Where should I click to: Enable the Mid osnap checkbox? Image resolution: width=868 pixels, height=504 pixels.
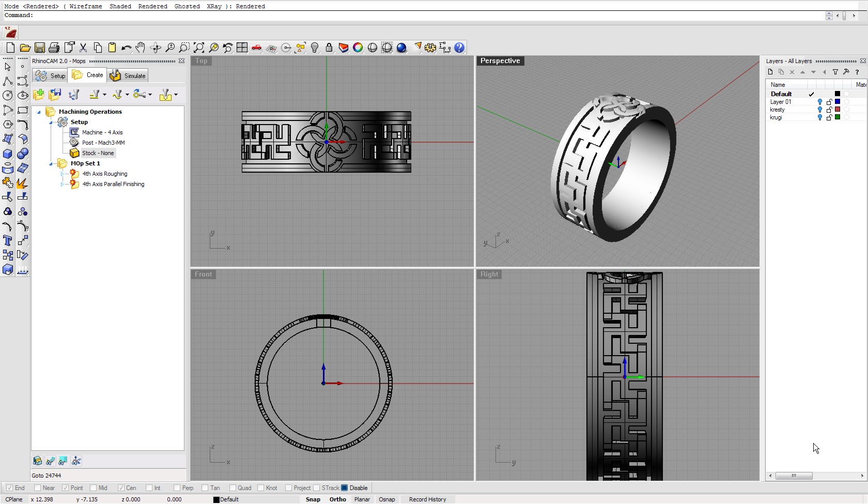pos(94,488)
